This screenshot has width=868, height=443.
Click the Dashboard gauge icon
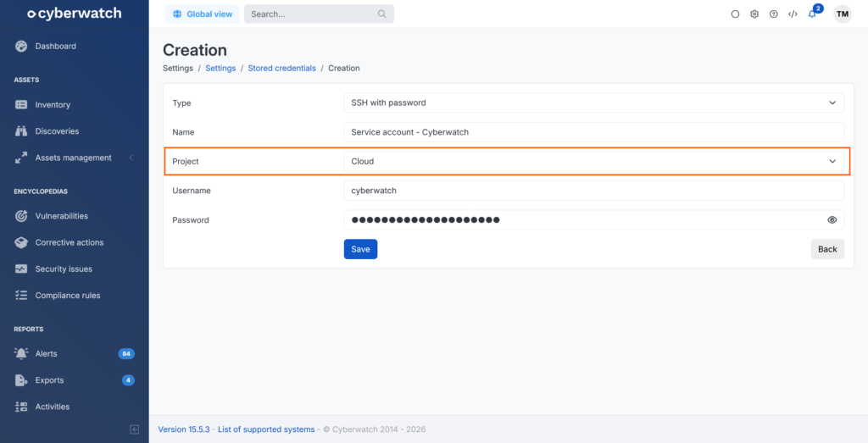tap(21, 46)
